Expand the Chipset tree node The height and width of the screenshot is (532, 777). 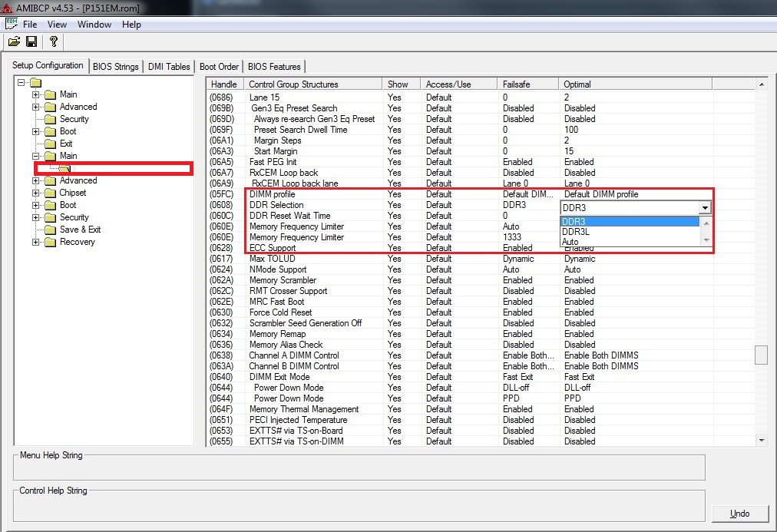click(x=36, y=193)
